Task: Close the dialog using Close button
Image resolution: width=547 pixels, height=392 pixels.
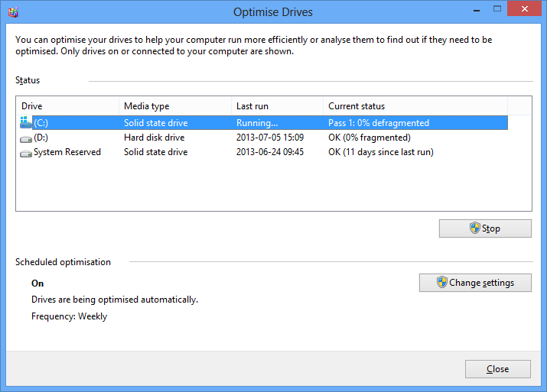Action: tap(498, 369)
